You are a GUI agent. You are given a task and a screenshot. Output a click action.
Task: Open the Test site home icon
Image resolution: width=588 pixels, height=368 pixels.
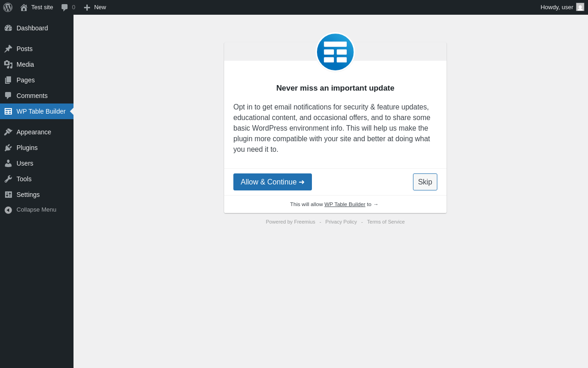tap(24, 7)
